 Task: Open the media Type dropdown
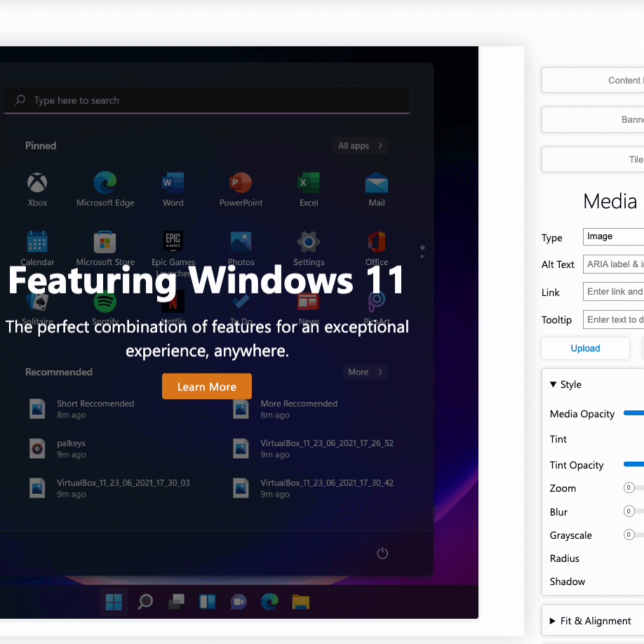click(x=614, y=236)
